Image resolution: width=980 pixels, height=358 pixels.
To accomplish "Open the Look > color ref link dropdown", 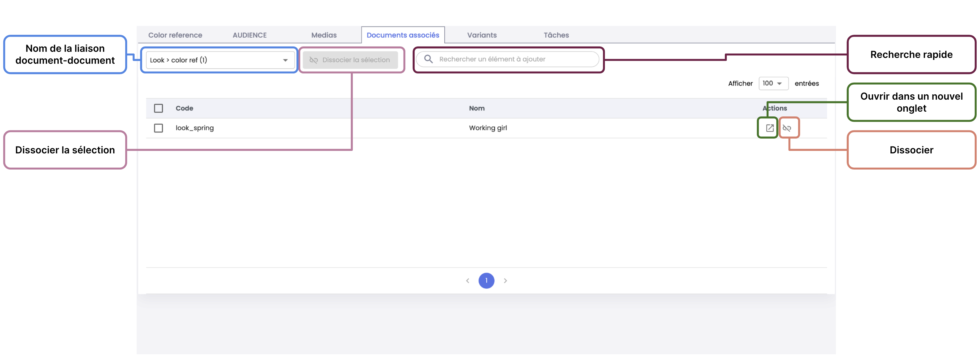I will click(220, 60).
